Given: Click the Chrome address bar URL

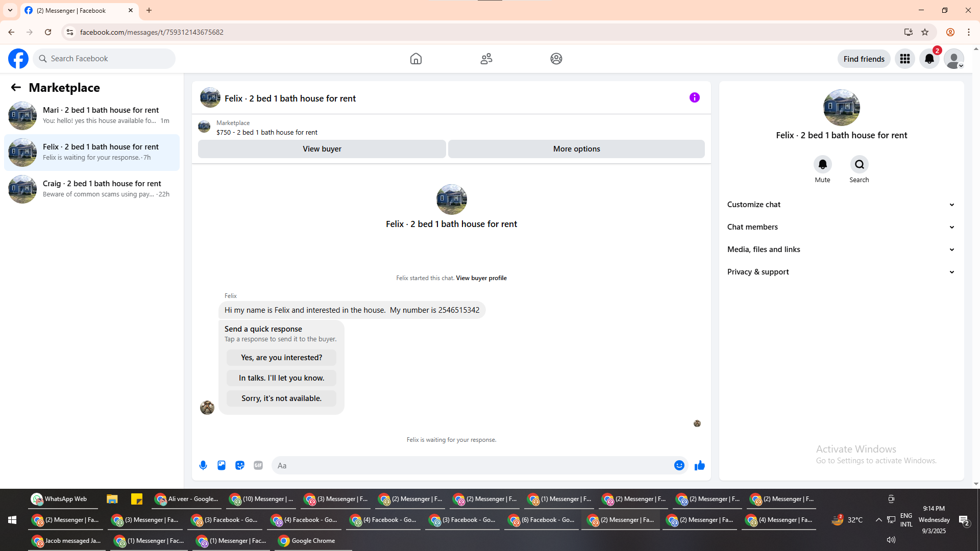Looking at the screenshot, I should pyautogui.click(x=152, y=32).
